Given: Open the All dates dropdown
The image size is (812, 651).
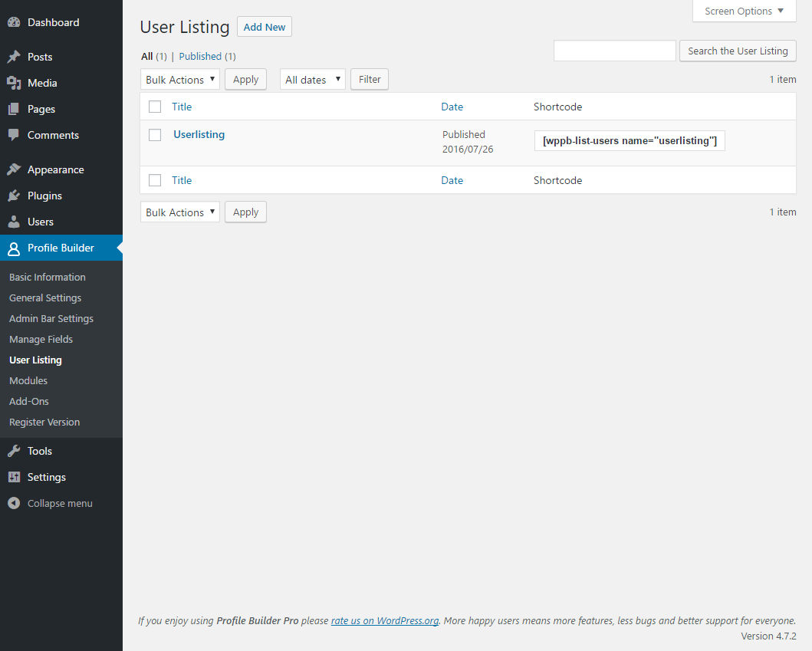Looking at the screenshot, I should pyautogui.click(x=312, y=79).
